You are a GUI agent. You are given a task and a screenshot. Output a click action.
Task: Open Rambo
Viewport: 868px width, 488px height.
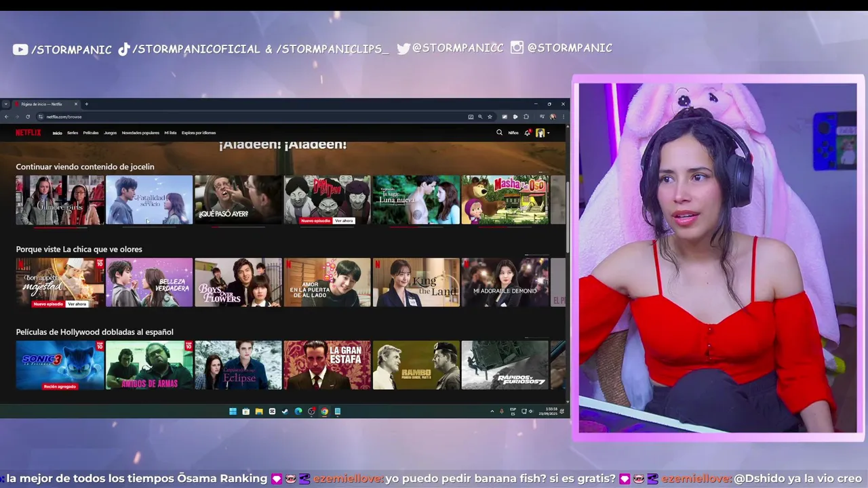pyautogui.click(x=416, y=365)
